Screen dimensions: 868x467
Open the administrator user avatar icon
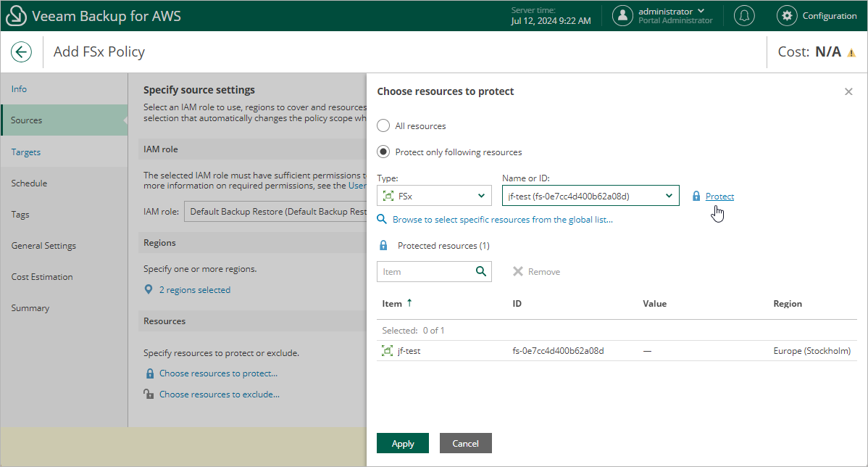tap(622, 15)
